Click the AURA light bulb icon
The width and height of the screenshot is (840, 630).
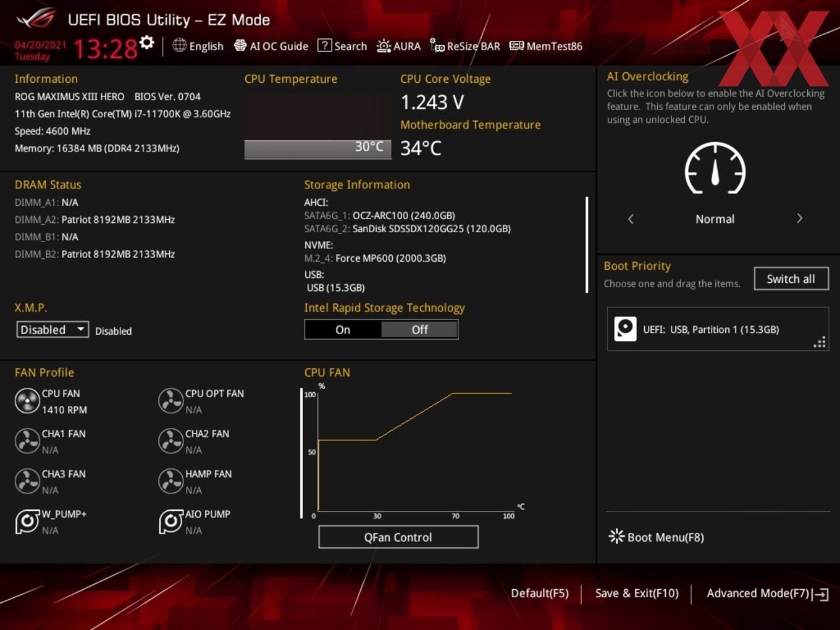coord(384,46)
